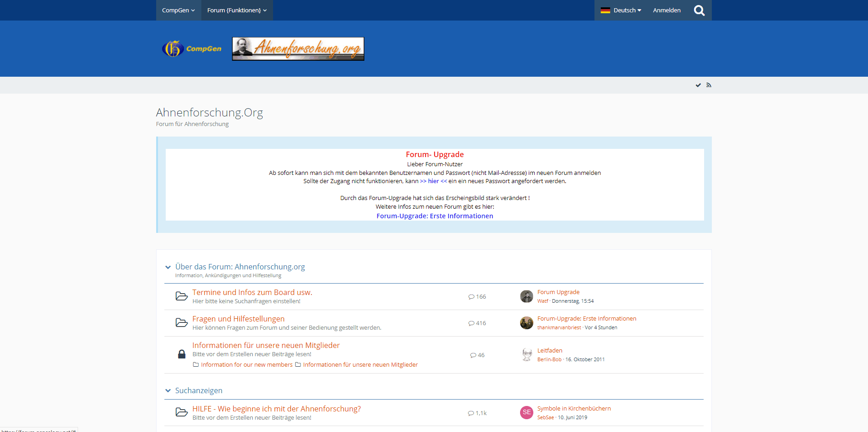Click small folder icon before the Informationen für unsere neuen Mitglieder sub-forum link
868x432 pixels.
298,364
